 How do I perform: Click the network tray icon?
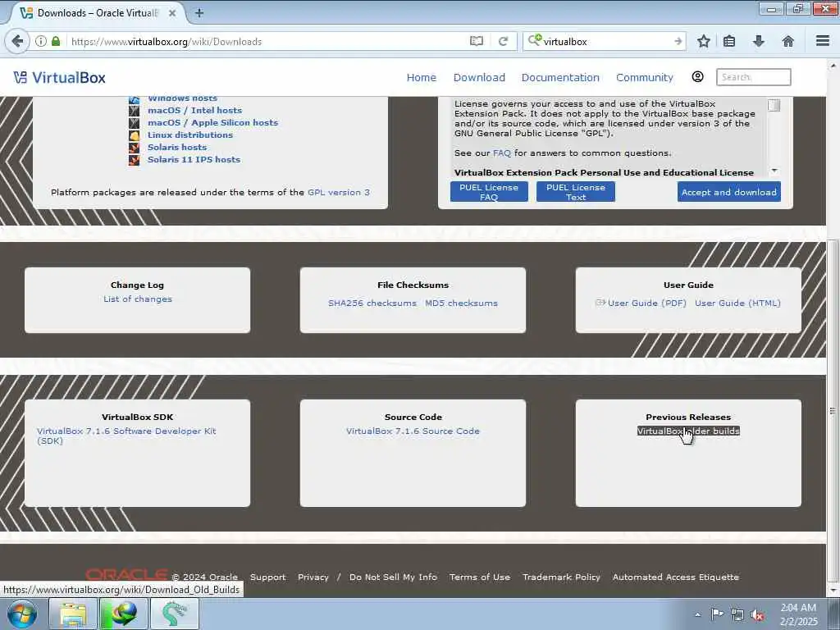tap(737, 615)
